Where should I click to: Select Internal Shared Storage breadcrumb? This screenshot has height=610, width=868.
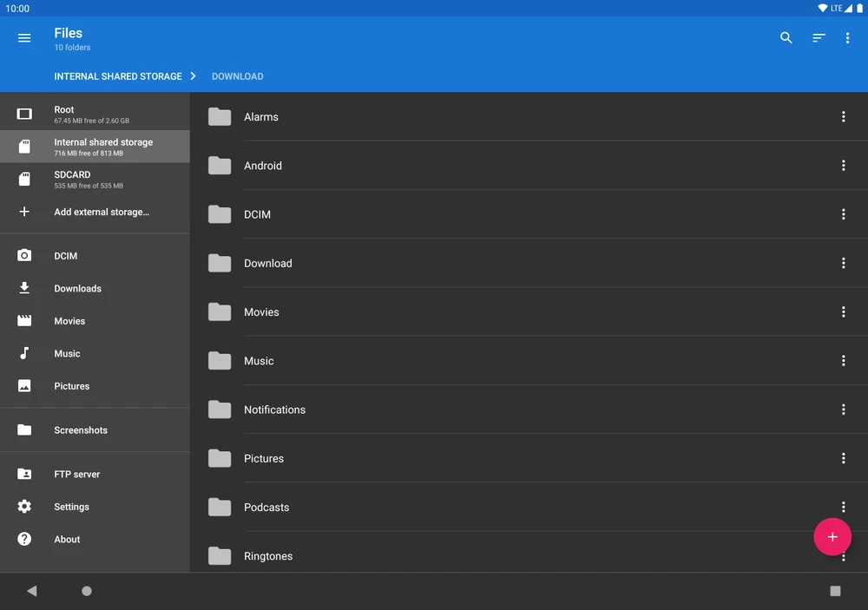118,76
